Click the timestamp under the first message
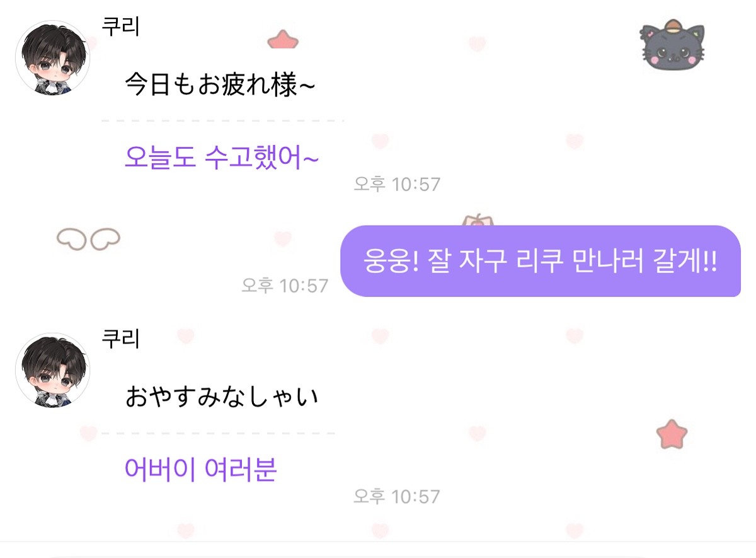 point(396,184)
